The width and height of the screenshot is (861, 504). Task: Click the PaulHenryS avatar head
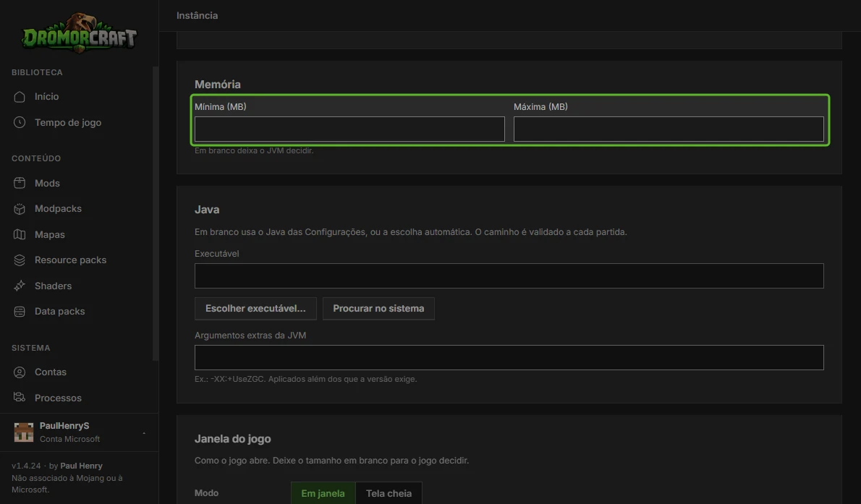tap(24, 432)
